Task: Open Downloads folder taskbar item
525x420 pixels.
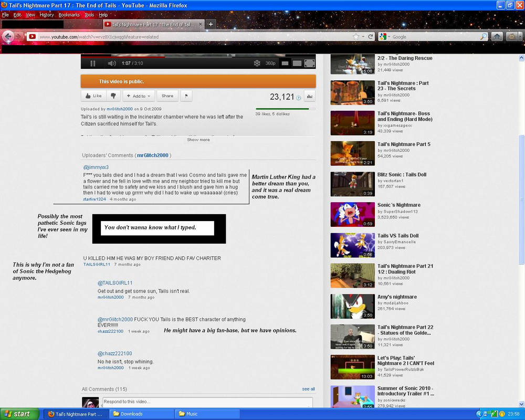Action: click(x=141, y=414)
